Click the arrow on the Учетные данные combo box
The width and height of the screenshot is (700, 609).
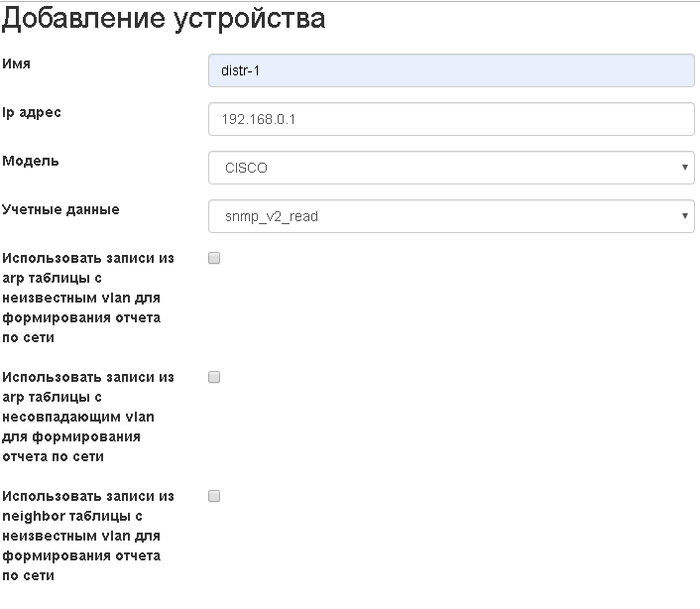click(x=685, y=216)
